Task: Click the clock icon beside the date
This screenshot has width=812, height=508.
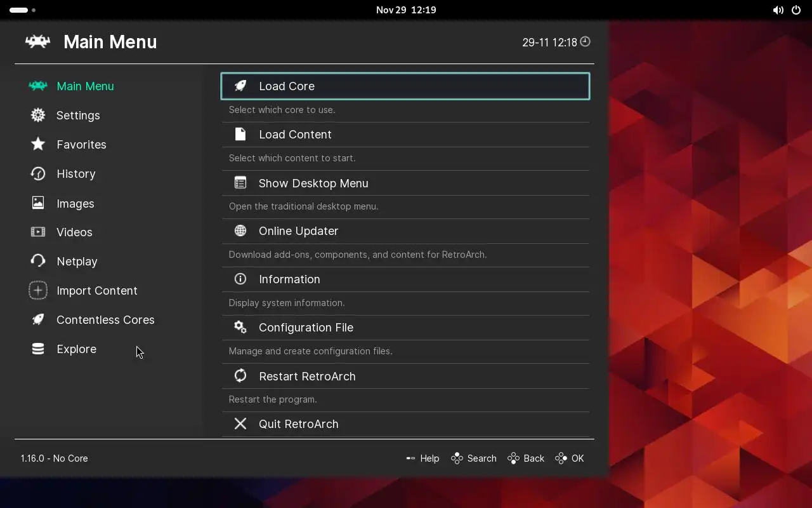Action: tap(586, 42)
